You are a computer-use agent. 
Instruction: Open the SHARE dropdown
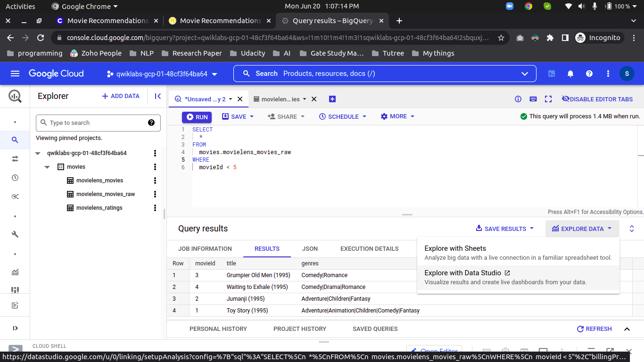(x=286, y=116)
